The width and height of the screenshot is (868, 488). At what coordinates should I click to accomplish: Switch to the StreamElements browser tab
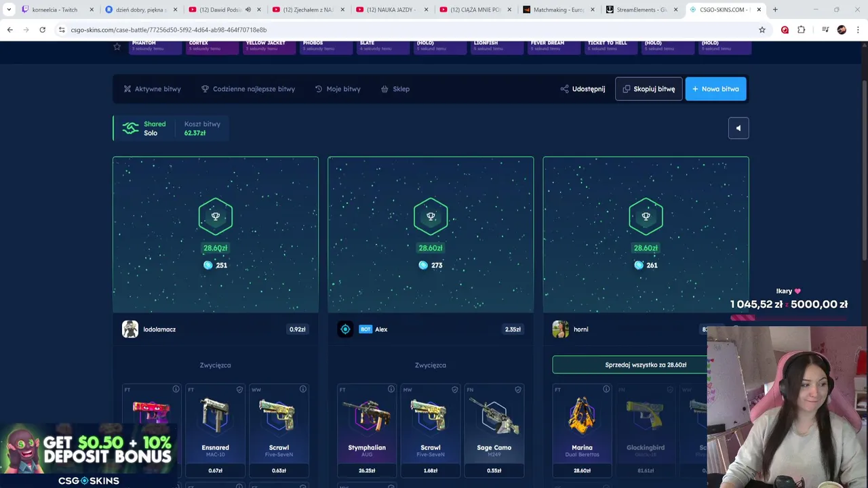tap(642, 9)
